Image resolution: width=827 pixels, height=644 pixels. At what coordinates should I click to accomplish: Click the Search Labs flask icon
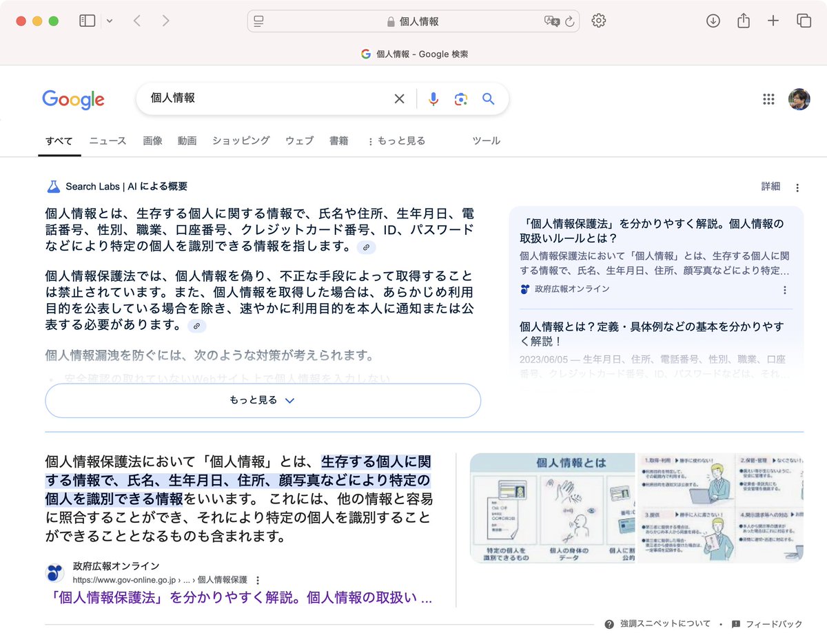tap(53, 187)
